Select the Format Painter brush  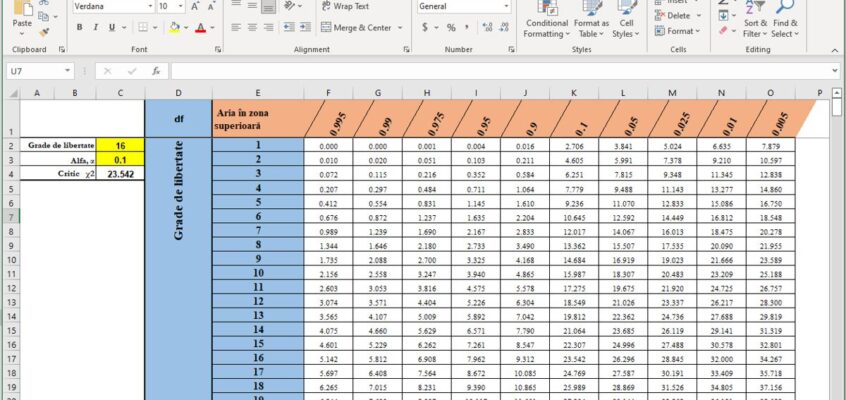(x=44, y=32)
